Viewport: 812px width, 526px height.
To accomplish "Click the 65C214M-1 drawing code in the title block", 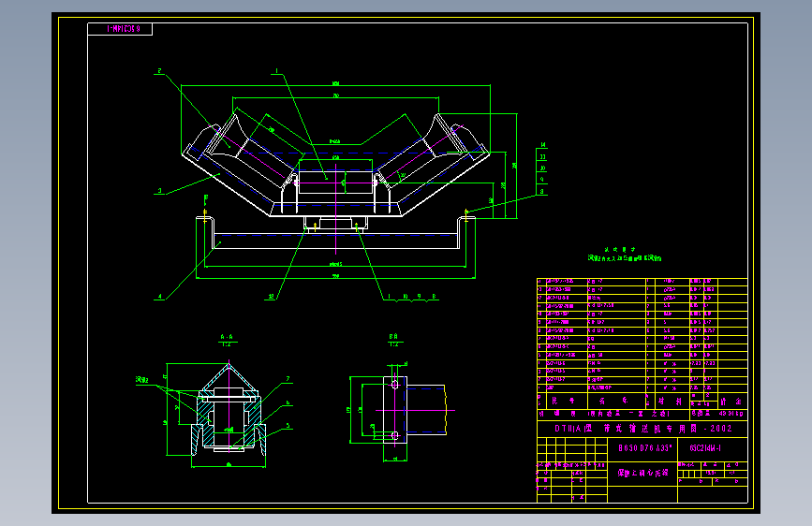I will (x=705, y=448).
